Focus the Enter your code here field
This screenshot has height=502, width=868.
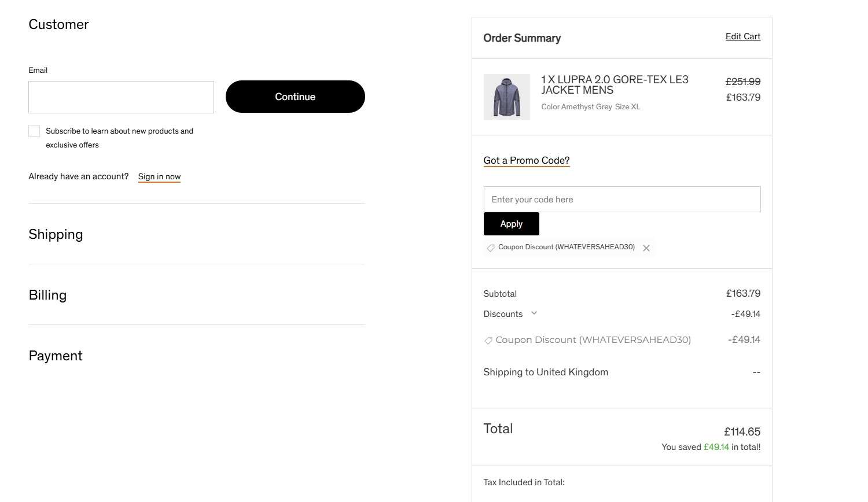(621, 200)
